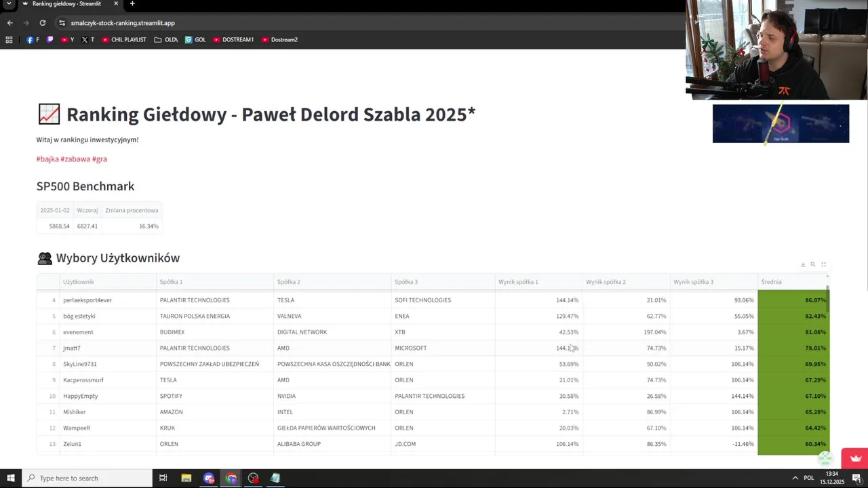Reload the page with the refresh icon
This screenshot has height=488, width=868.
(x=42, y=22)
